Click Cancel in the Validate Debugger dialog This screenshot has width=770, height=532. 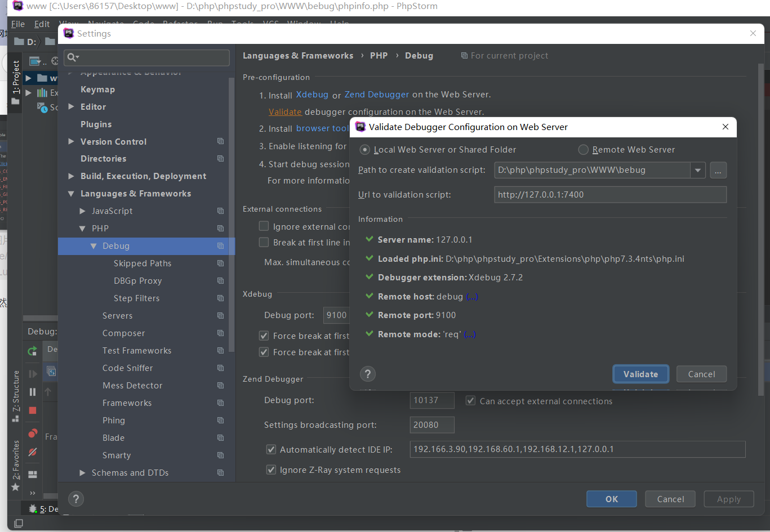[701, 374]
